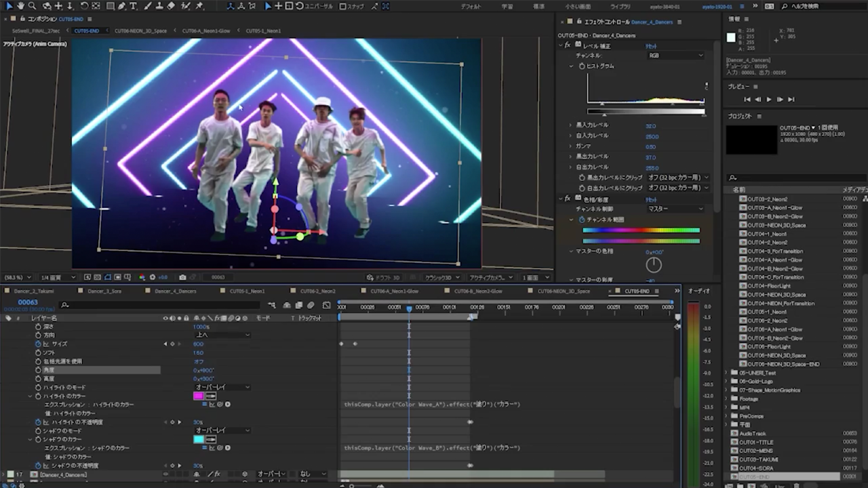This screenshot has width=868, height=488.
Task: Open the Dancer_3_Sora timeline tab
Action: (104, 291)
